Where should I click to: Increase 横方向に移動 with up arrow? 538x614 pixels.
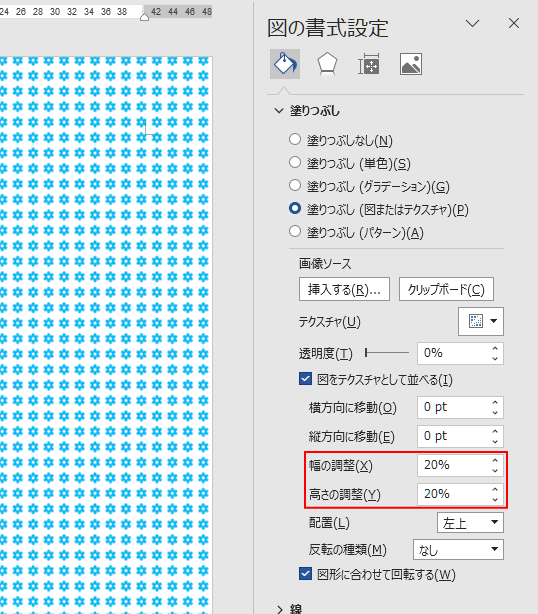coord(495,402)
